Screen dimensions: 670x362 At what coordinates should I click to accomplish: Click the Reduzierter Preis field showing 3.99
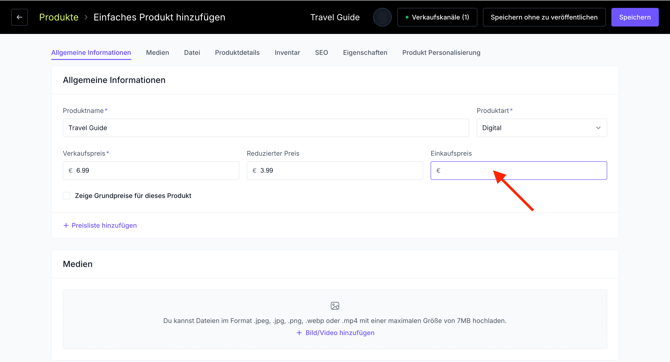pos(335,171)
